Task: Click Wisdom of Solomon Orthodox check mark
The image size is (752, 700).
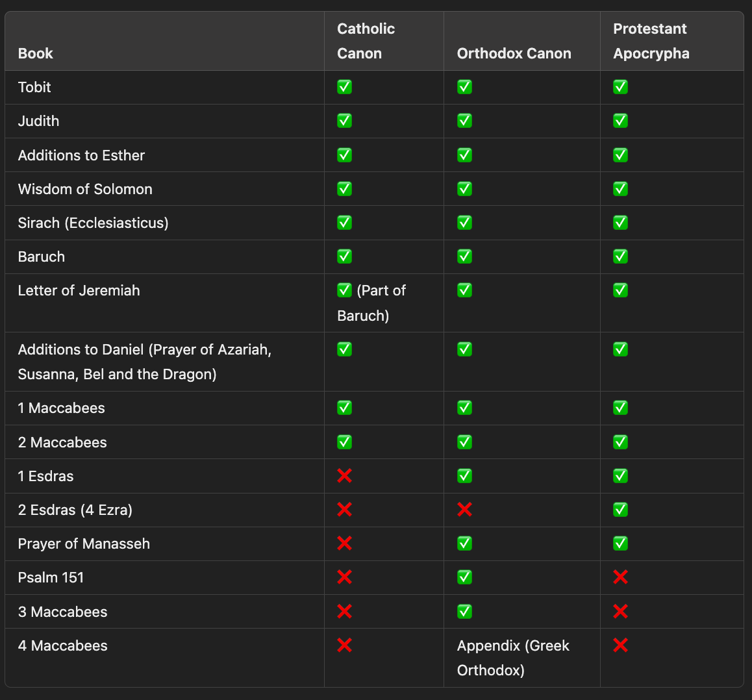Action: (464, 189)
